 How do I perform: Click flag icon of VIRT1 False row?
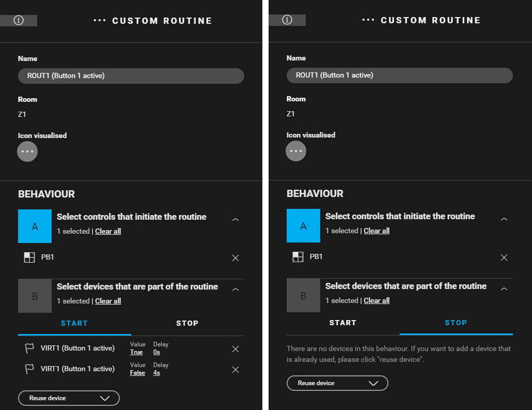coord(29,369)
